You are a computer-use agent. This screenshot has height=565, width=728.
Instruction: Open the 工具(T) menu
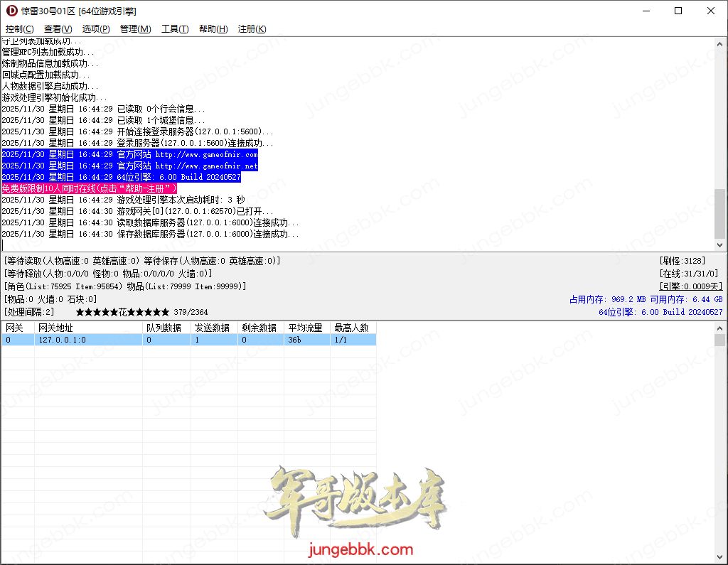tap(175, 29)
